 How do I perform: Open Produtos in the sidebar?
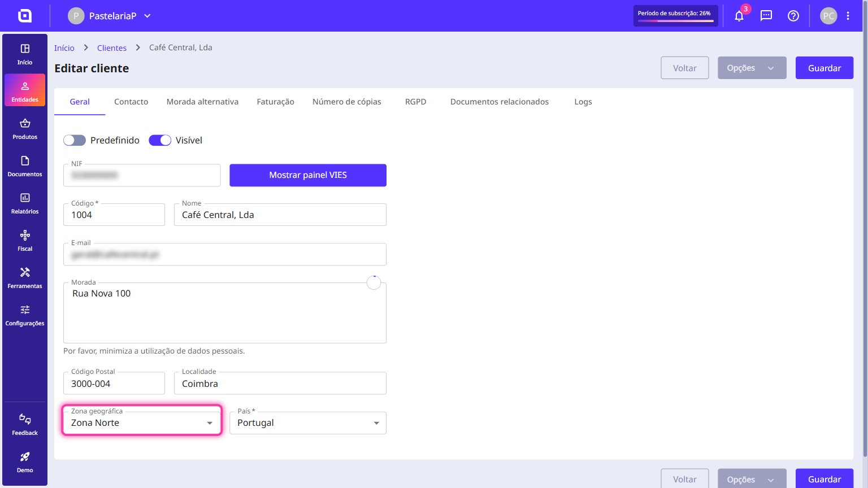click(25, 129)
